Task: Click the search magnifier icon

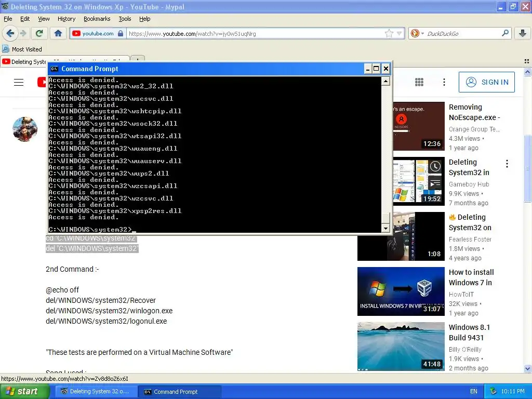Action: click(x=505, y=33)
